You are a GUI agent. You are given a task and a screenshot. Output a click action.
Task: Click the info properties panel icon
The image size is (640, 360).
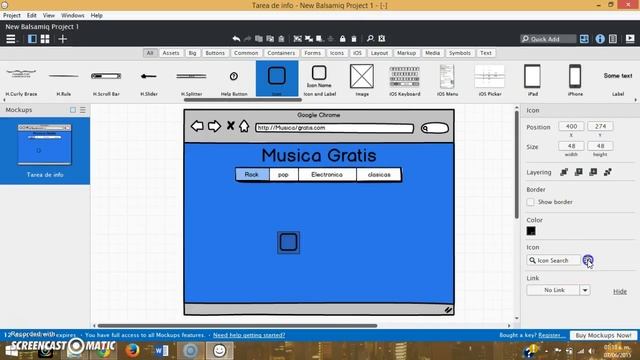pyautogui.click(x=600, y=39)
